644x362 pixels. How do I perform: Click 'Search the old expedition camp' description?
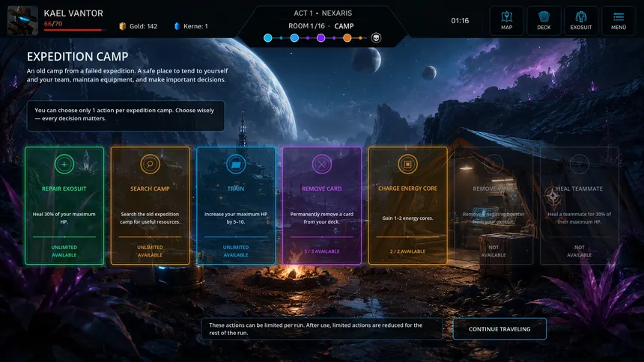pos(150,218)
